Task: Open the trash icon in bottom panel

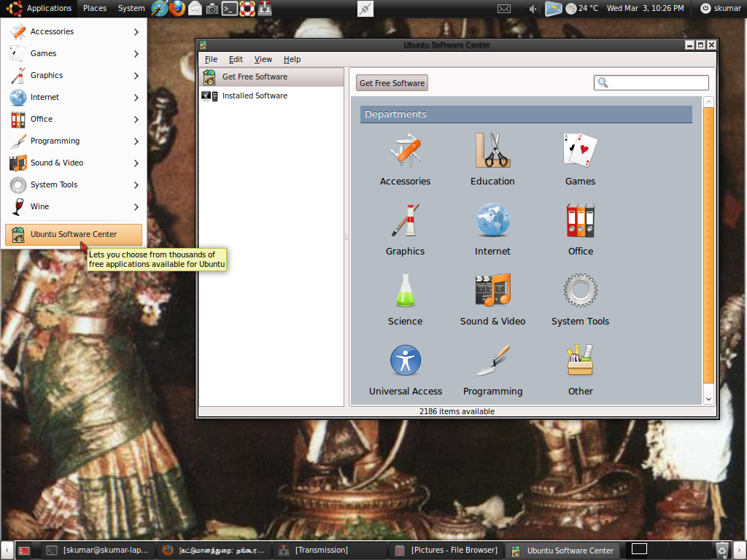Action: [722, 550]
